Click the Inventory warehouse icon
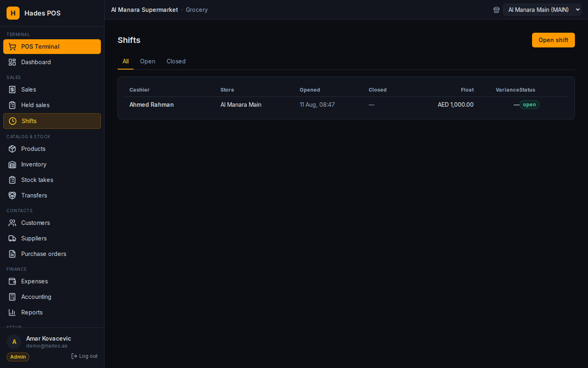This screenshot has height=368, width=588. [x=12, y=164]
